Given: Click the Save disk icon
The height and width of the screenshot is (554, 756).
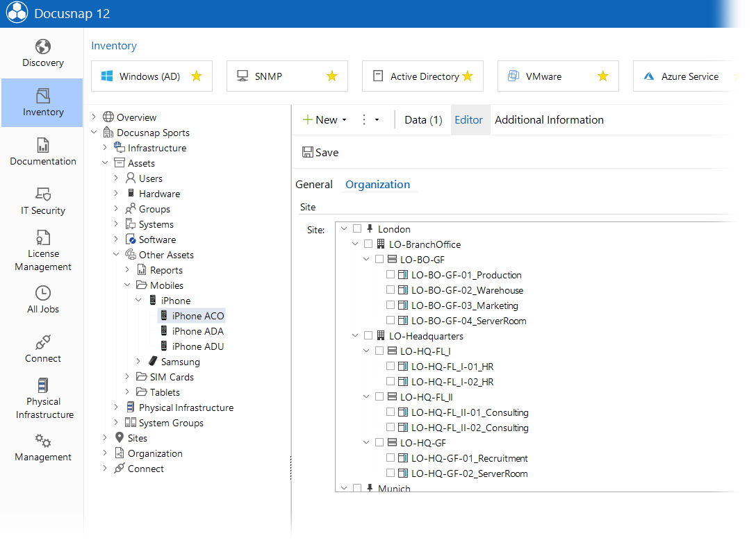Looking at the screenshot, I should pos(307,152).
